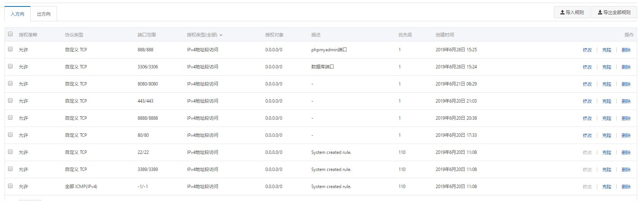Select the phpmyadmin端口 description text
The width and height of the screenshot is (644, 201).
coord(329,50)
